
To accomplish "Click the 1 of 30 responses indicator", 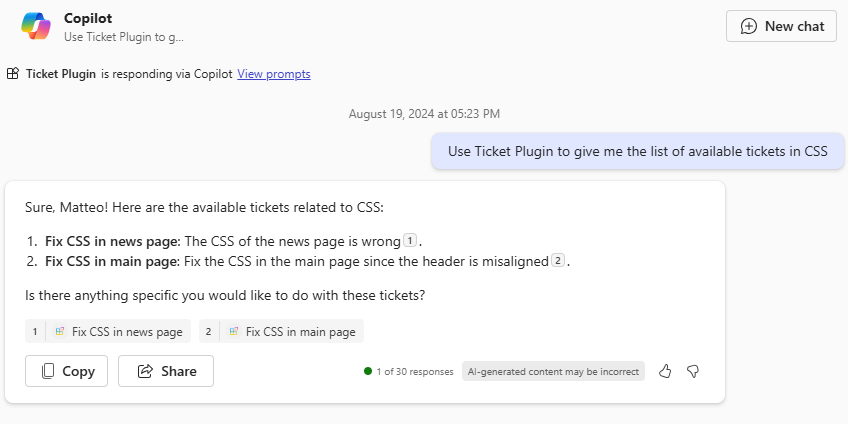I will coord(409,372).
